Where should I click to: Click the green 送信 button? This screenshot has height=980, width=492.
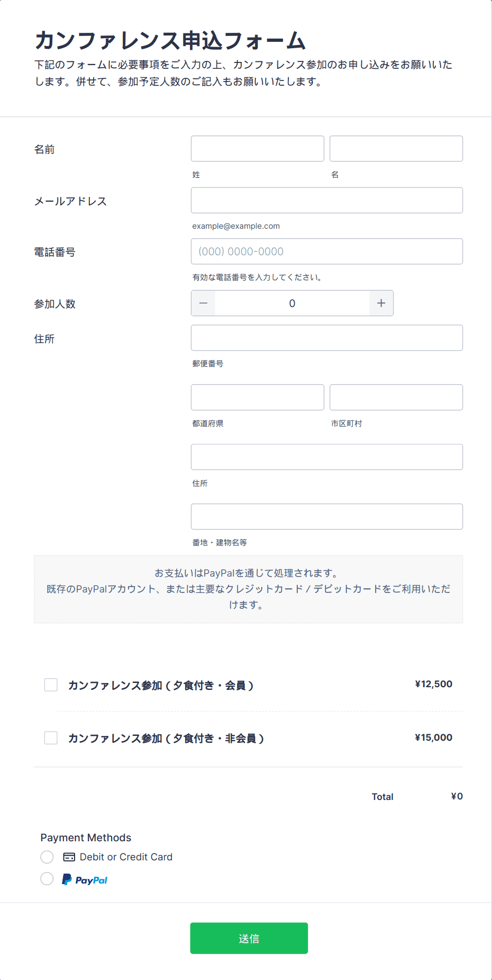tap(249, 938)
